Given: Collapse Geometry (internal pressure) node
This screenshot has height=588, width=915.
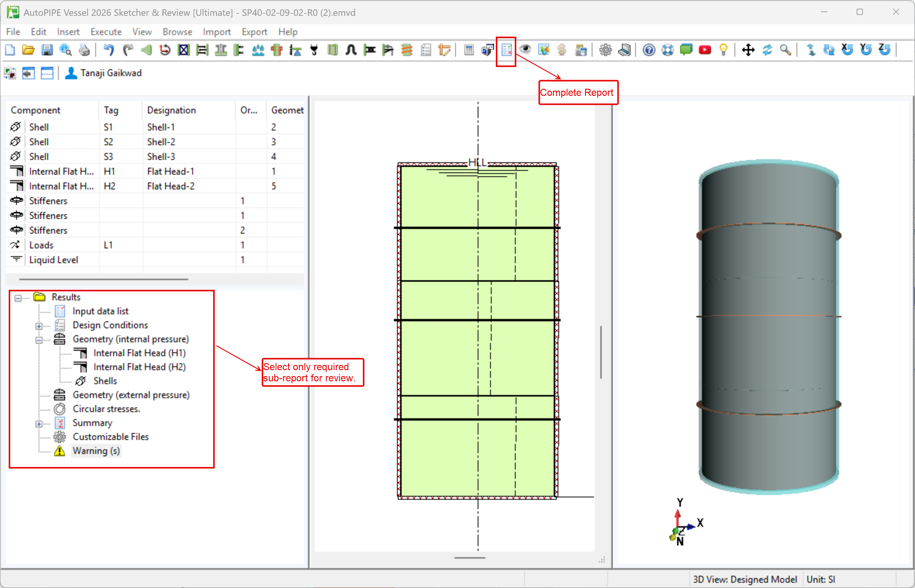Looking at the screenshot, I should click(x=39, y=340).
